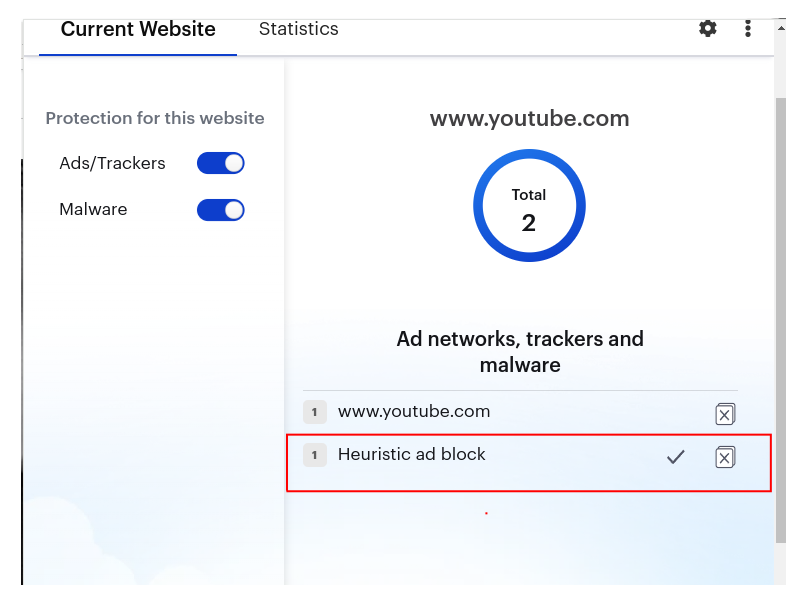Click the www.youtube.com heading above the circle
Image resolution: width=800 pixels, height=600 pixels.
pos(529,119)
